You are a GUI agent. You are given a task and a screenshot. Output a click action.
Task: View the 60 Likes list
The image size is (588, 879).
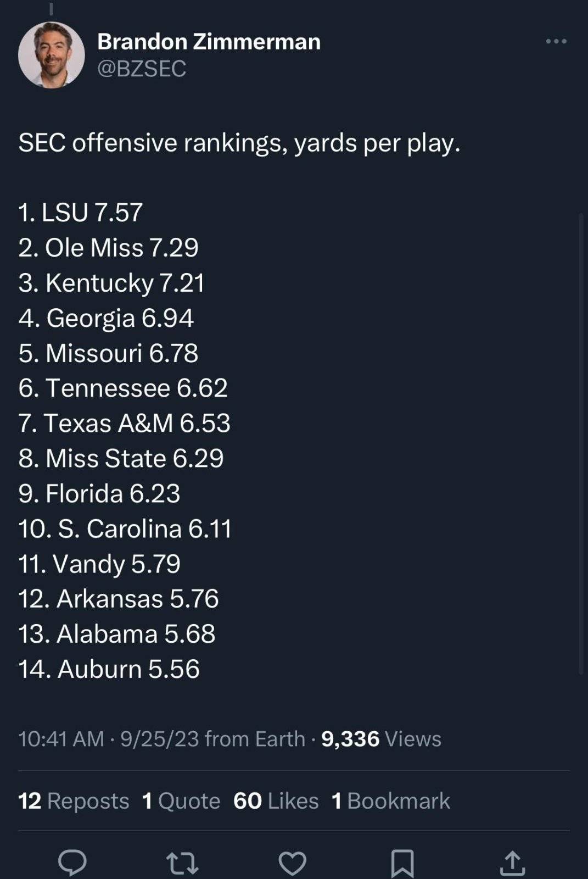click(276, 801)
